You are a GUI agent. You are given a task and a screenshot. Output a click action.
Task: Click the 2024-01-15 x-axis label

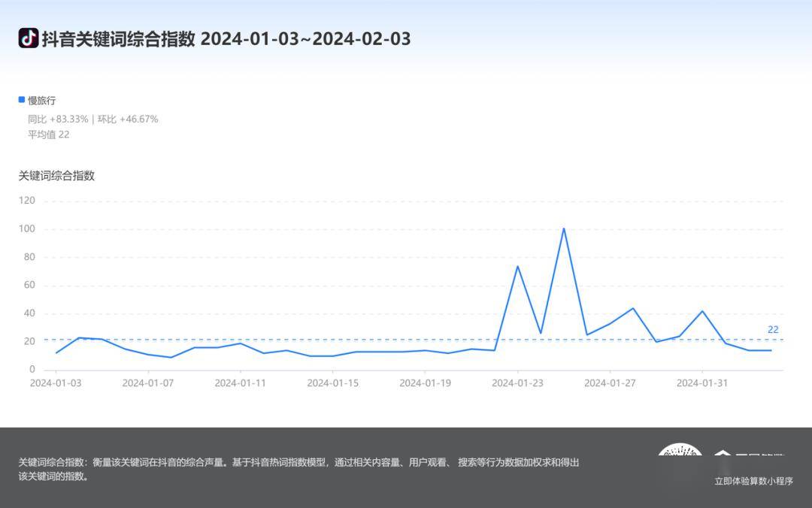(x=332, y=383)
